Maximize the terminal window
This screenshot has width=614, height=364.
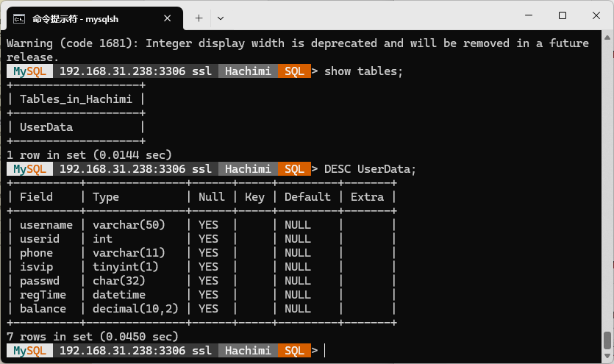point(563,15)
